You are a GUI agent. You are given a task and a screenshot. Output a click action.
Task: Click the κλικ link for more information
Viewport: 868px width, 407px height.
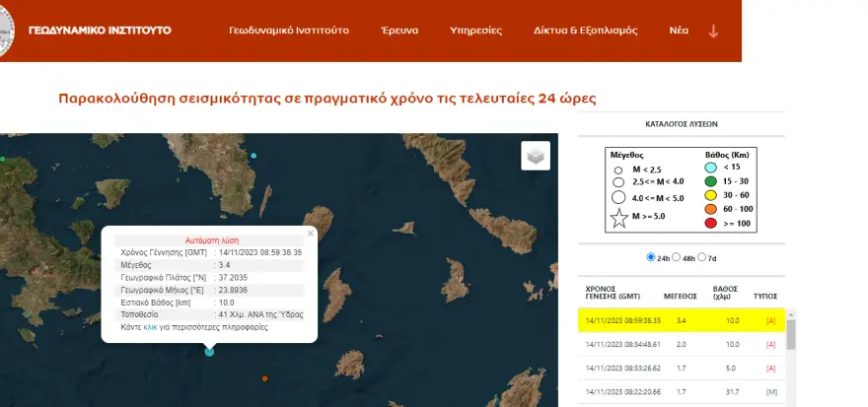pyautogui.click(x=150, y=325)
